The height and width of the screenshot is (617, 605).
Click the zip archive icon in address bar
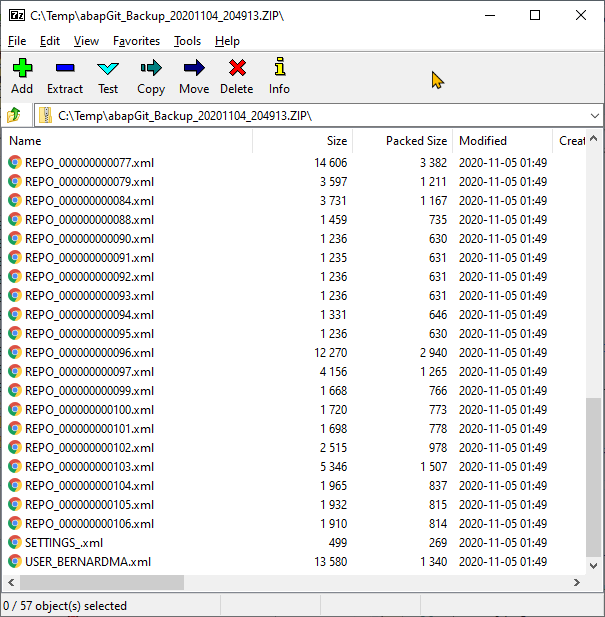(x=46, y=115)
